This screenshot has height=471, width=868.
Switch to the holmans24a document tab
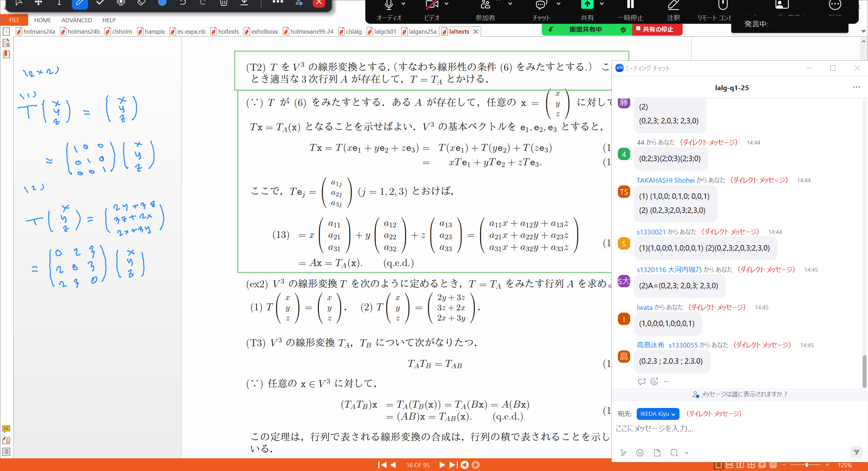[x=36, y=32]
